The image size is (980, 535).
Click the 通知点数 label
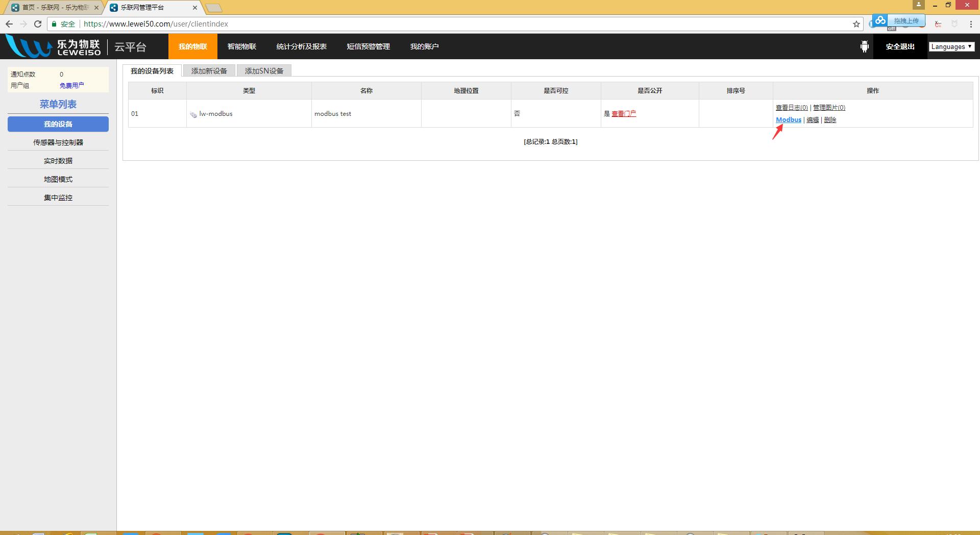pyautogui.click(x=23, y=75)
